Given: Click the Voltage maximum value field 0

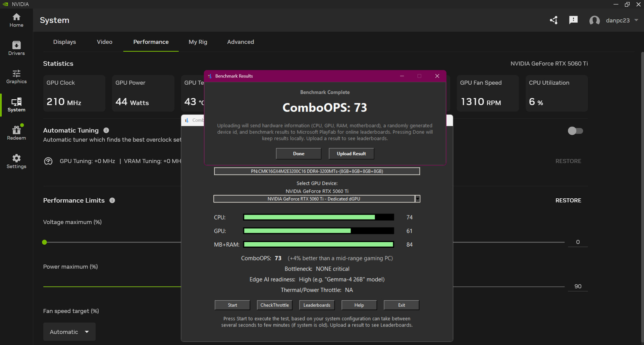Looking at the screenshot, I should point(578,242).
